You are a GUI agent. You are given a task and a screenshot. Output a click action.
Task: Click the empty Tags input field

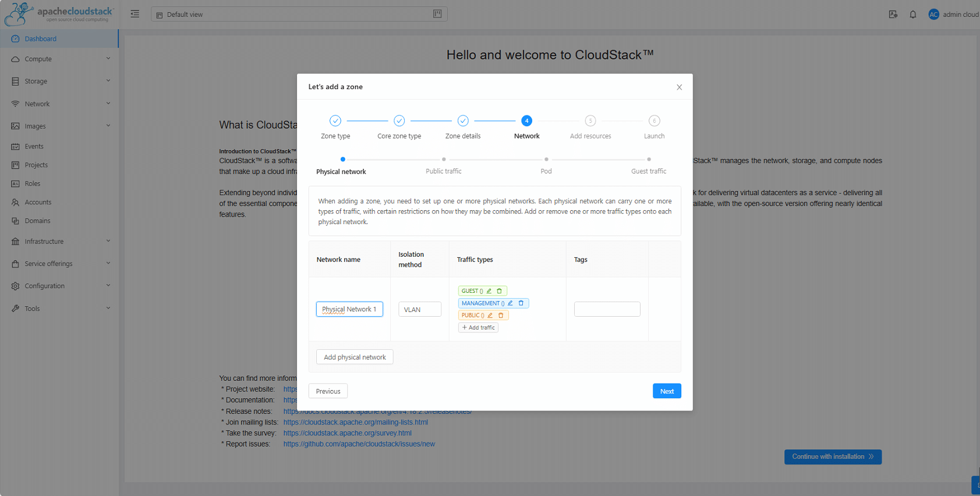[x=607, y=309]
